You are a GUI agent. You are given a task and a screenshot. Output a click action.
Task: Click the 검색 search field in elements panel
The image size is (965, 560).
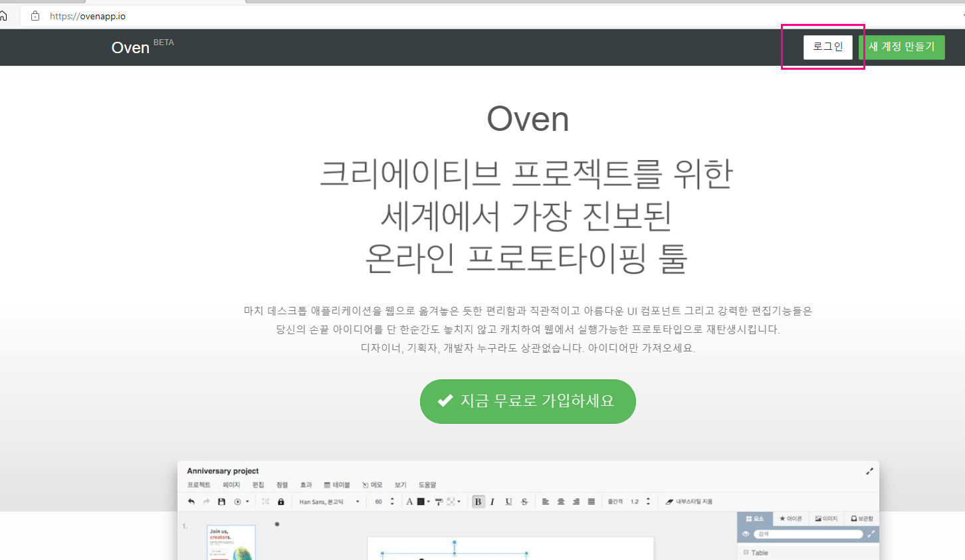[x=808, y=534]
